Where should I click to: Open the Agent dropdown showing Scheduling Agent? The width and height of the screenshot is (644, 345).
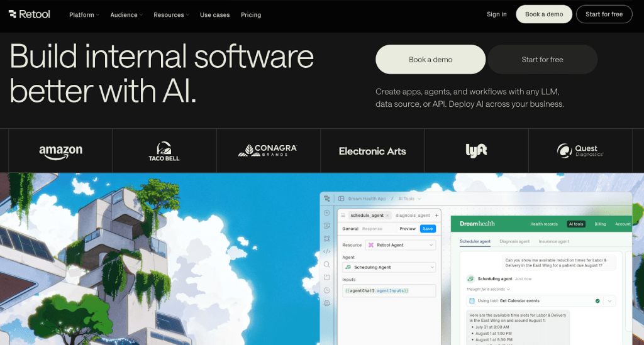click(389, 267)
